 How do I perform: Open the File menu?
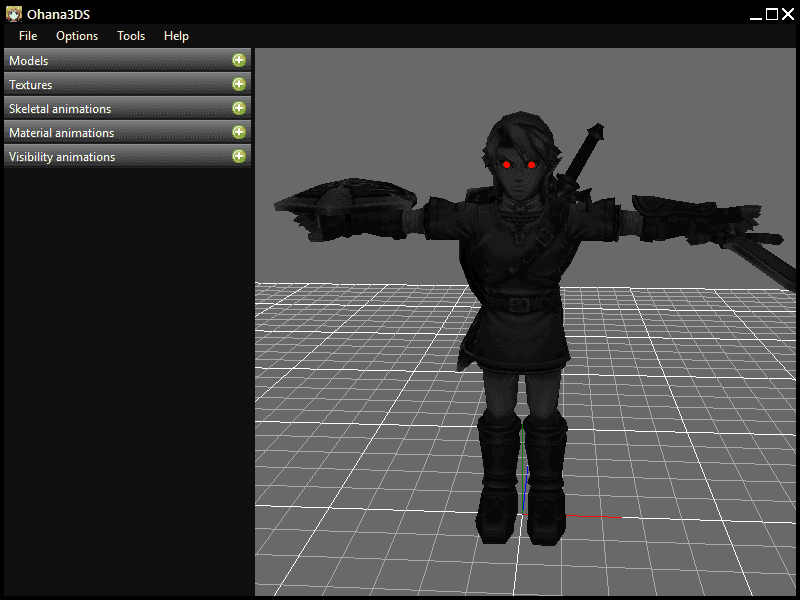point(28,36)
